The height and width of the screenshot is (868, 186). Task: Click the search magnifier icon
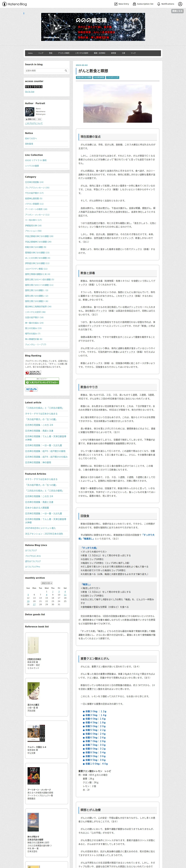(66, 71)
